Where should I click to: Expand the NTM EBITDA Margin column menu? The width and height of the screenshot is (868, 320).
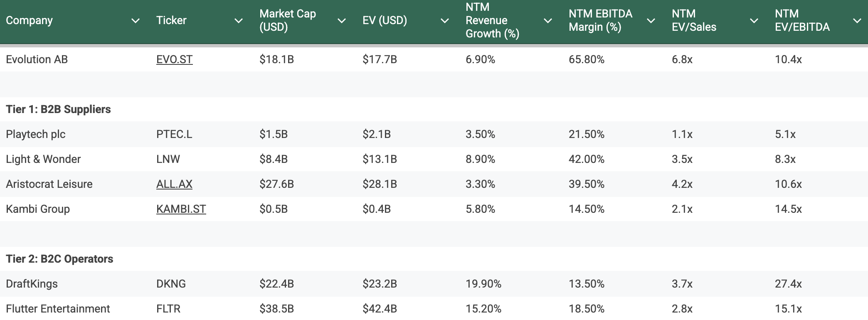coord(651,21)
